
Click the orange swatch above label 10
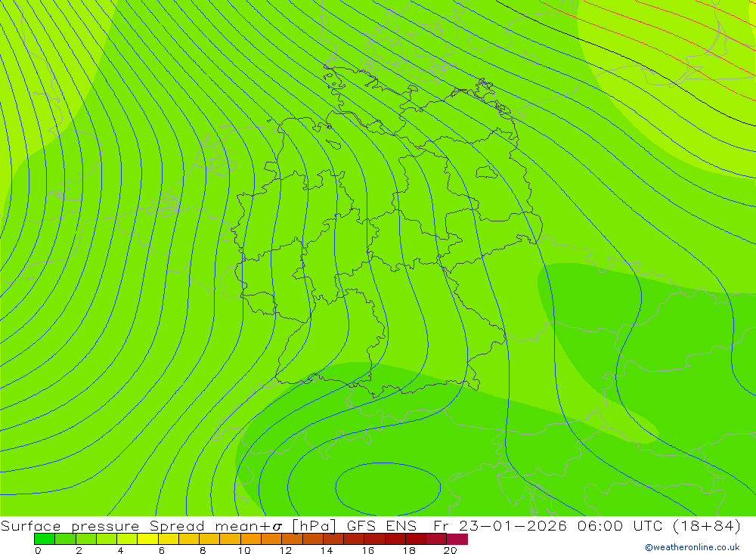click(251, 539)
